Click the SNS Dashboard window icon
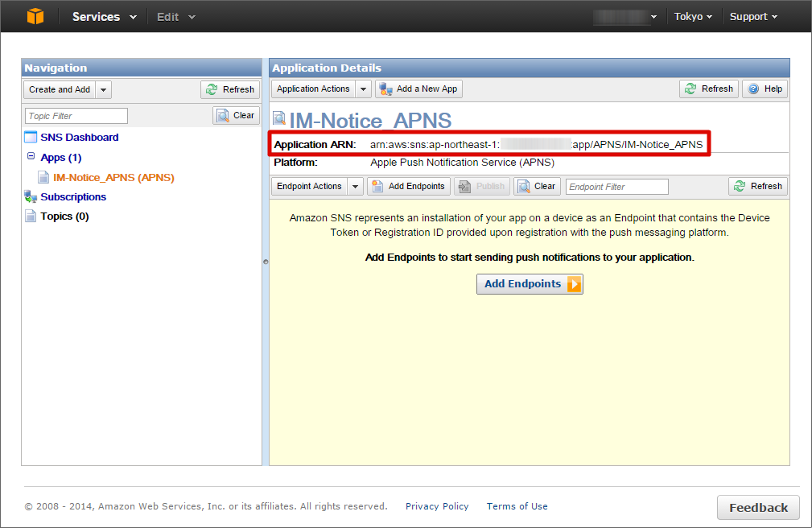This screenshot has height=528, width=812. (x=31, y=138)
